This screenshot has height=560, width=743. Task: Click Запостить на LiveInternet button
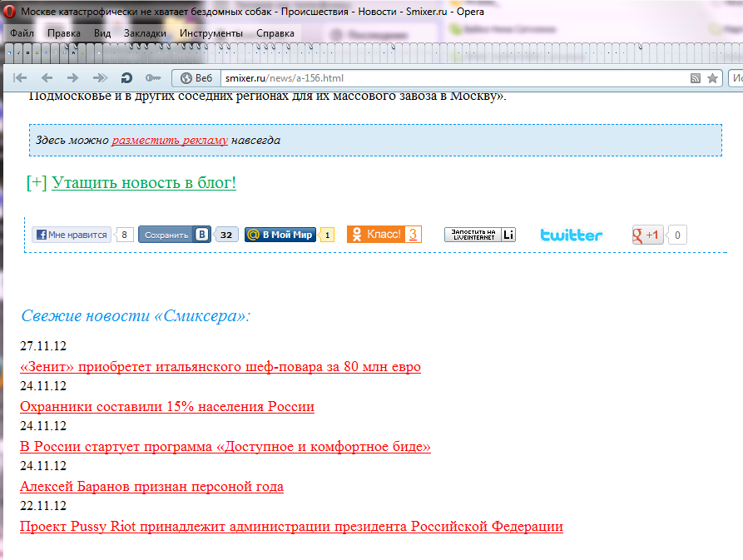click(x=479, y=235)
